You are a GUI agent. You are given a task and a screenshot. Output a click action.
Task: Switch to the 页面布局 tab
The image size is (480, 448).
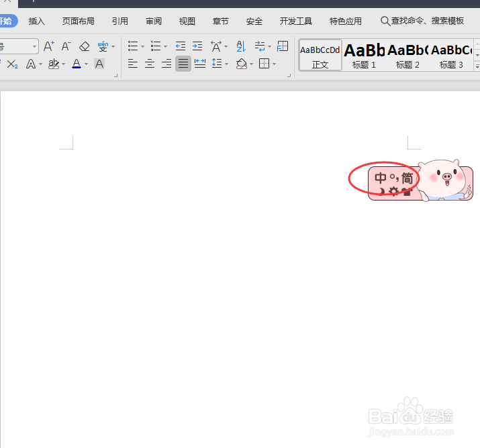78,21
